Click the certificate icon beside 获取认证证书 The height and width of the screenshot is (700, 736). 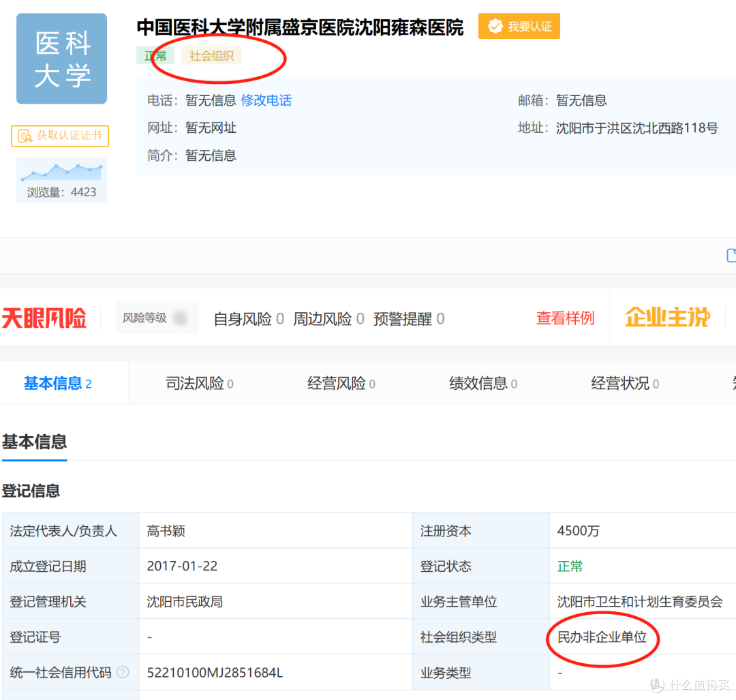pyautogui.click(x=25, y=136)
